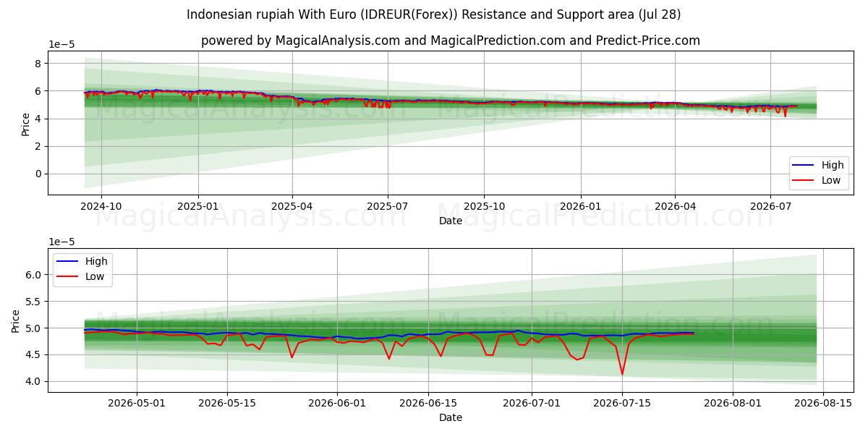Click 'High' in the upper chart legend

tap(833, 165)
